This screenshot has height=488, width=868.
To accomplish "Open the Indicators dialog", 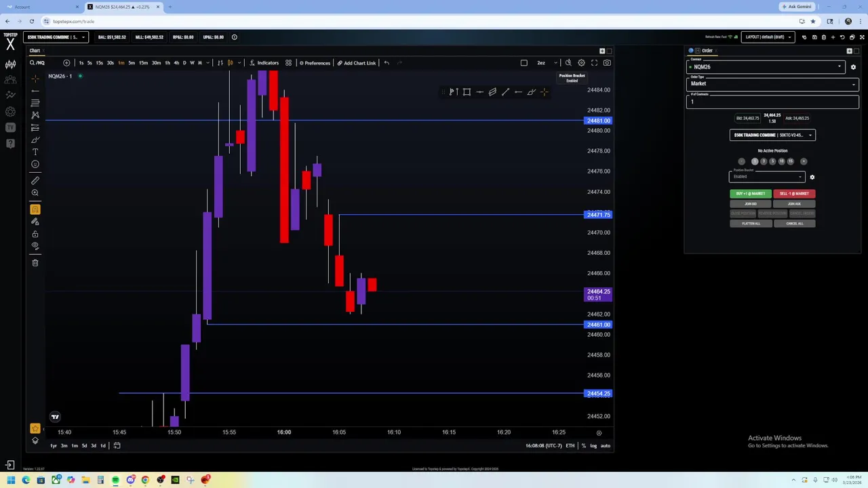I will coord(264,63).
